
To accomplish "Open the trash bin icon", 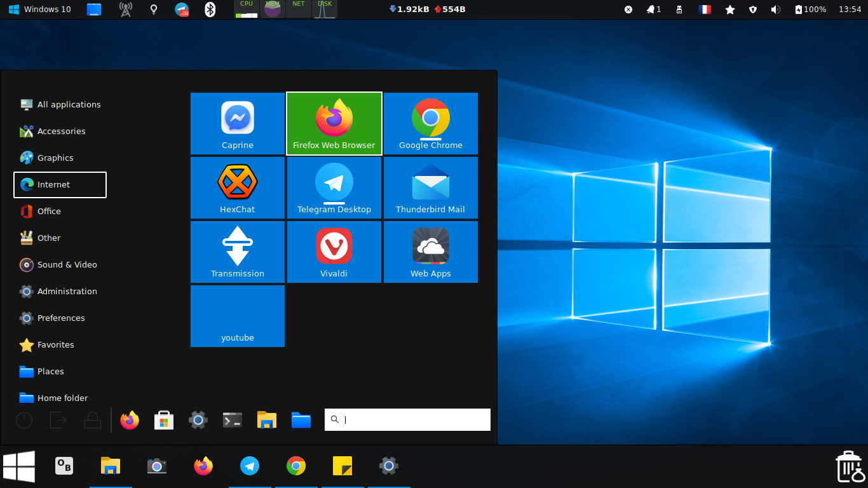I will pos(850,467).
